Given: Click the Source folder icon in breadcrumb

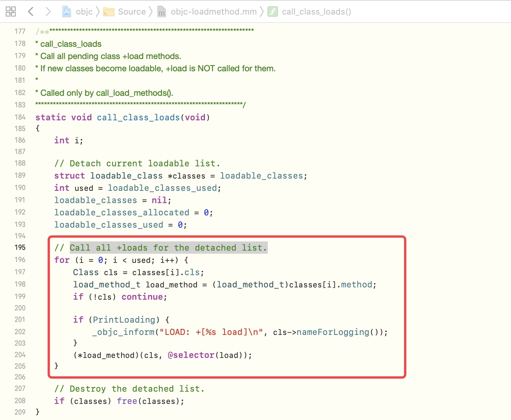Looking at the screenshot, I should click(109, 12).
